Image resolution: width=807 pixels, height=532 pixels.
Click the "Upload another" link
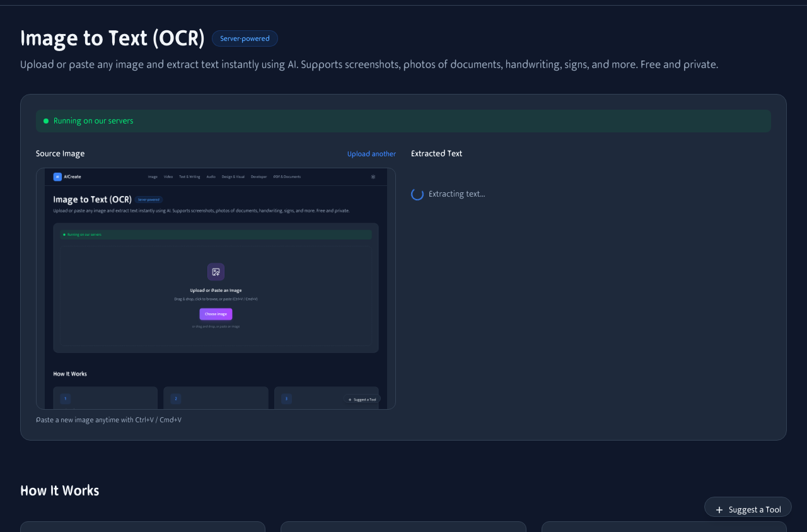pyautogui.click(x=371, y=154)
